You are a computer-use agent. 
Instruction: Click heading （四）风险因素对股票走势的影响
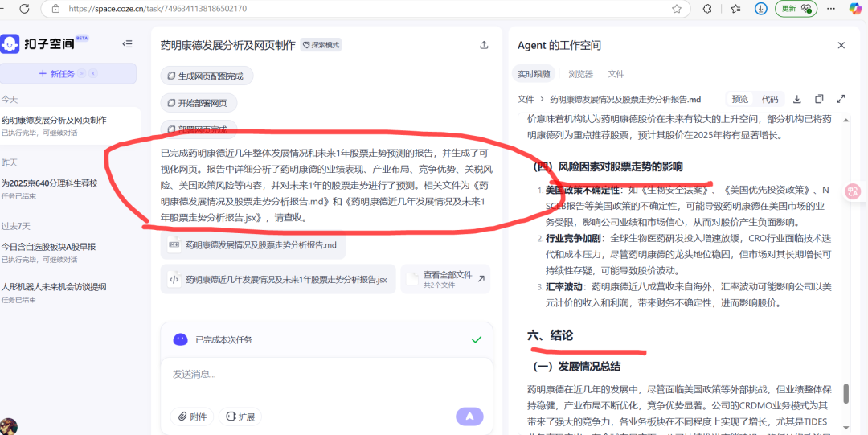coord(607,166)
